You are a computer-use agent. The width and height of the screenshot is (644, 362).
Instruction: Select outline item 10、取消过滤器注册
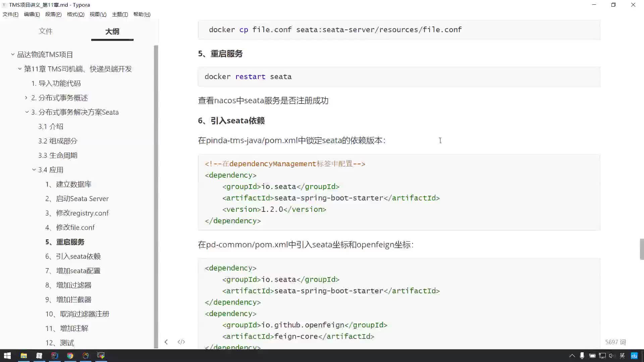coord(77,314)
